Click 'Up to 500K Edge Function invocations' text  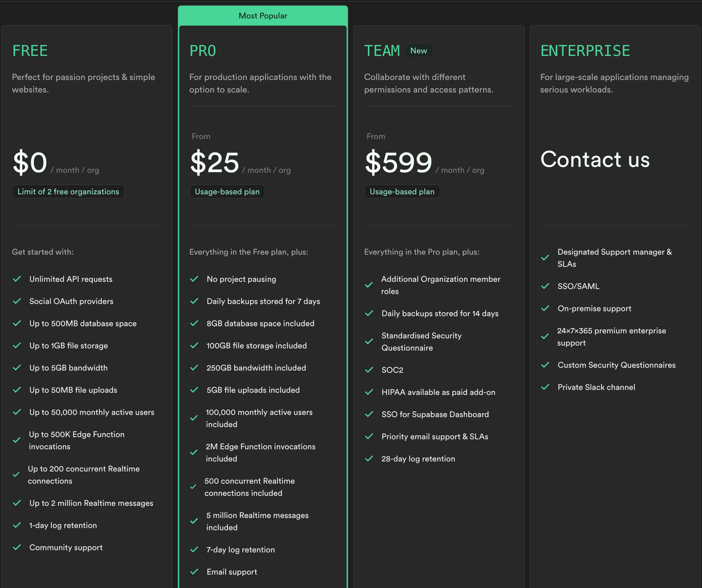(77, 441)
